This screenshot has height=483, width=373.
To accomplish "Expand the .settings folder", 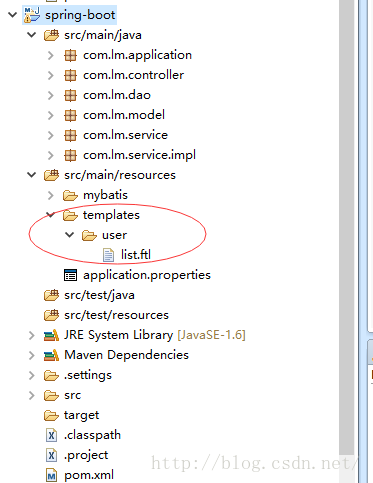I will pyautogui.click(x=32, y=375).
